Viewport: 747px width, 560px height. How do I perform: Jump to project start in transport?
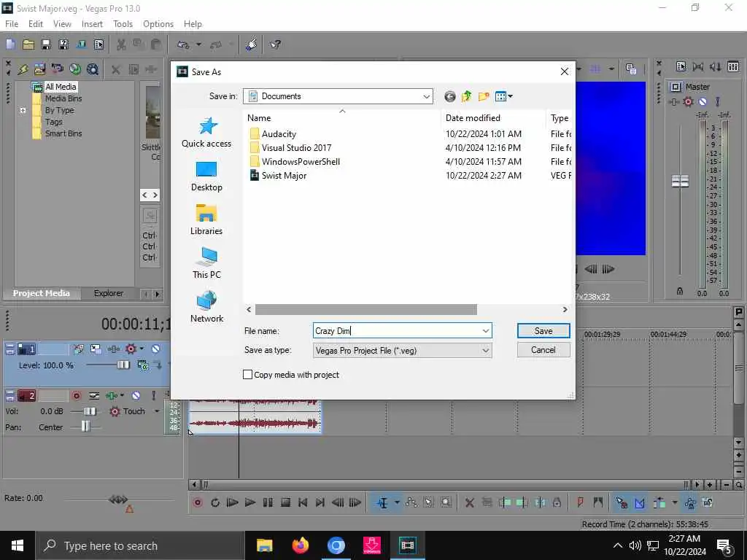tap(303, 503)
